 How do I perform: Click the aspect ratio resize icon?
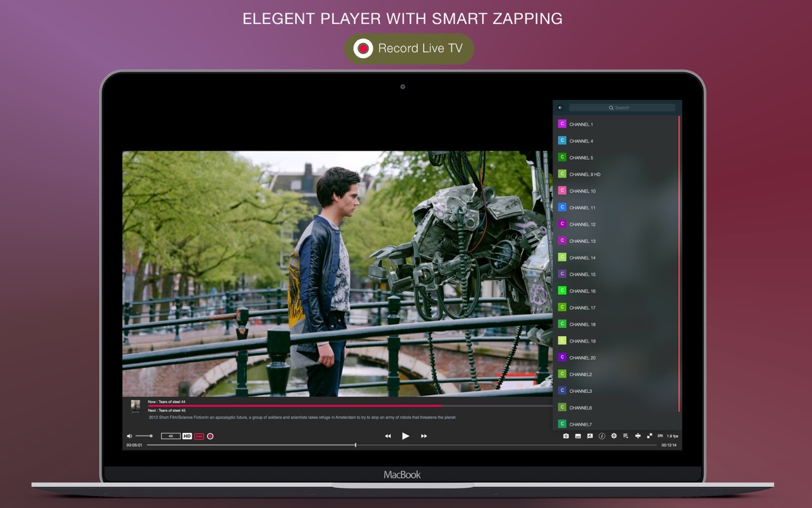638,436
